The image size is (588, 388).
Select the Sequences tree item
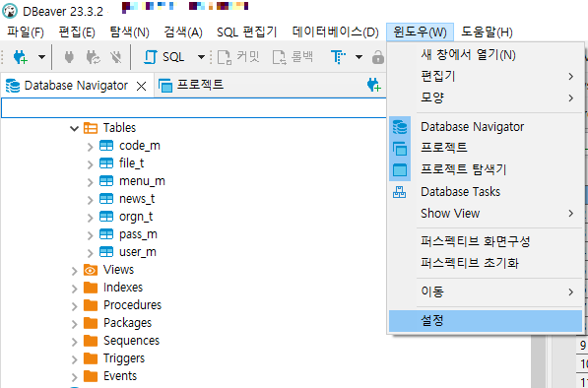(x=131, y=341)
